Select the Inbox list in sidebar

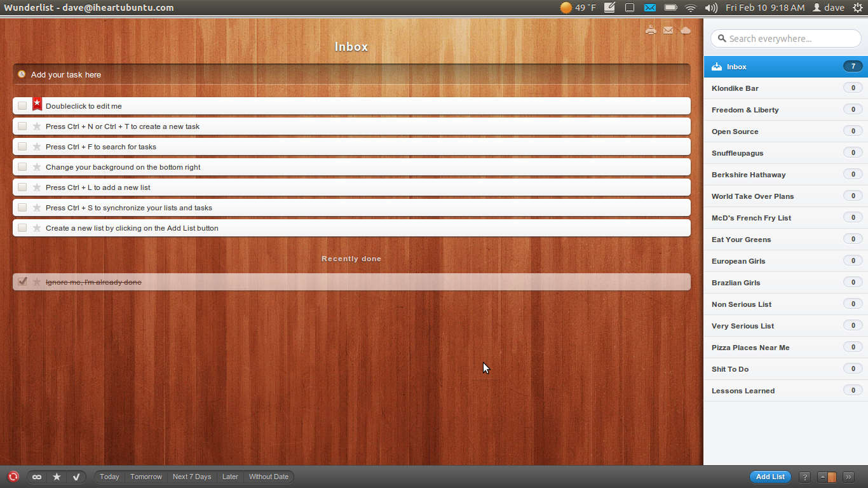(785, 67)
